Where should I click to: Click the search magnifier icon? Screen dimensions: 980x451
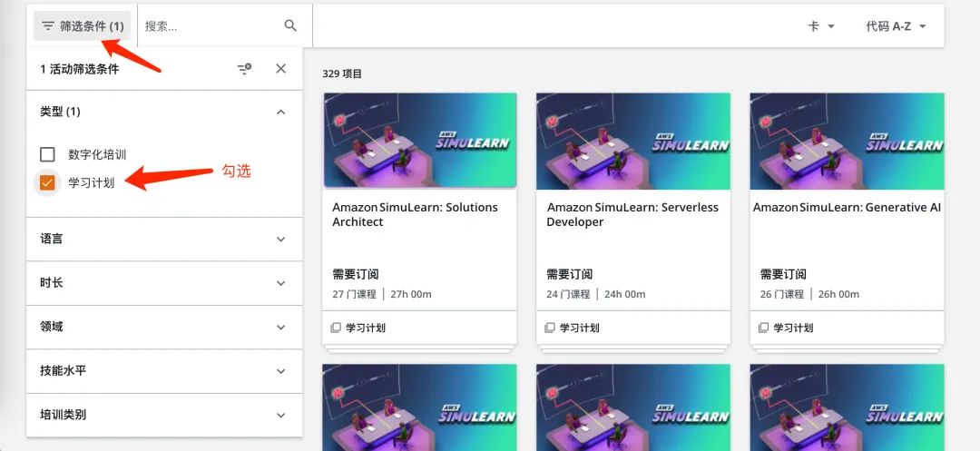coord(290,25)
